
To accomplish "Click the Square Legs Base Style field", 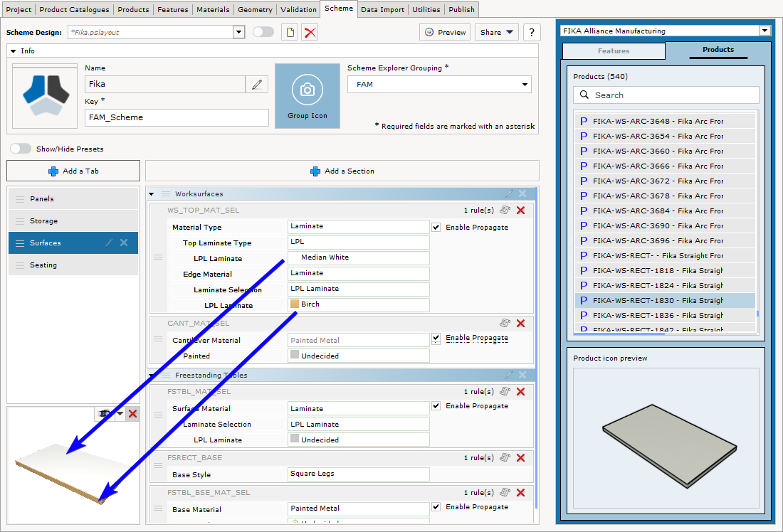I will click(x=359, y=474).
